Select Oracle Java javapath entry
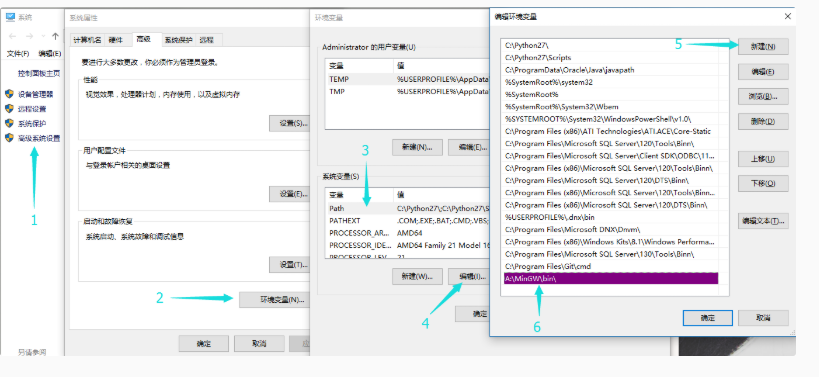 tap(611, 70)
